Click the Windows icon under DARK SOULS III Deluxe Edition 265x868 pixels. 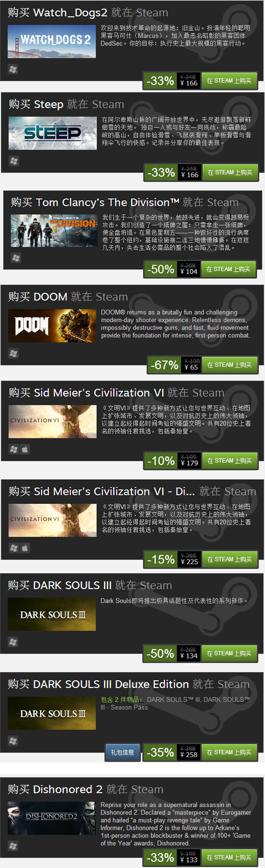pos(13,741)
